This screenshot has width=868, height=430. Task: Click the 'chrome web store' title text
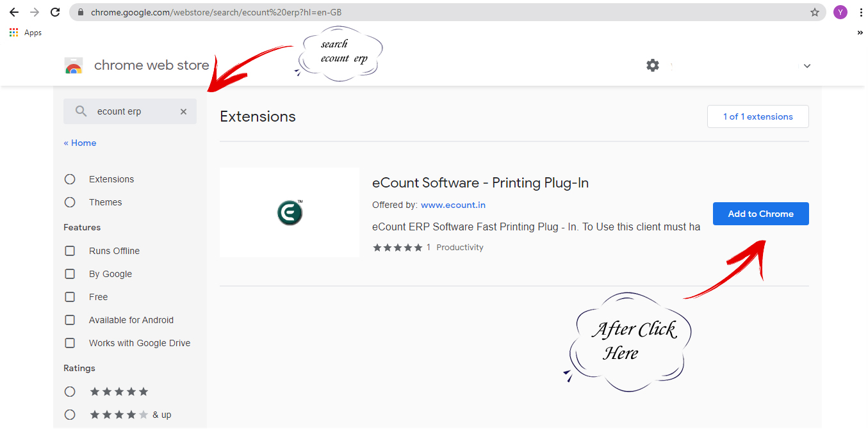pyautogui.click(x=151, y=65)
